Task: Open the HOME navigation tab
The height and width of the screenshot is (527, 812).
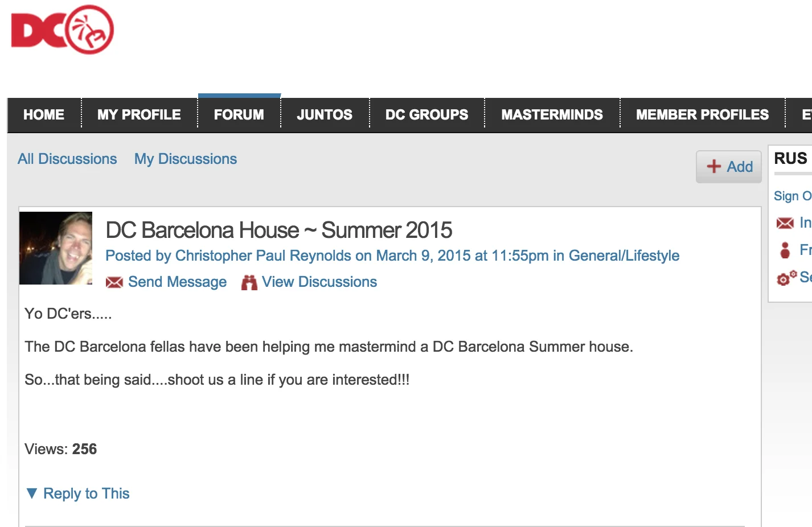Action: click(44, 115)
